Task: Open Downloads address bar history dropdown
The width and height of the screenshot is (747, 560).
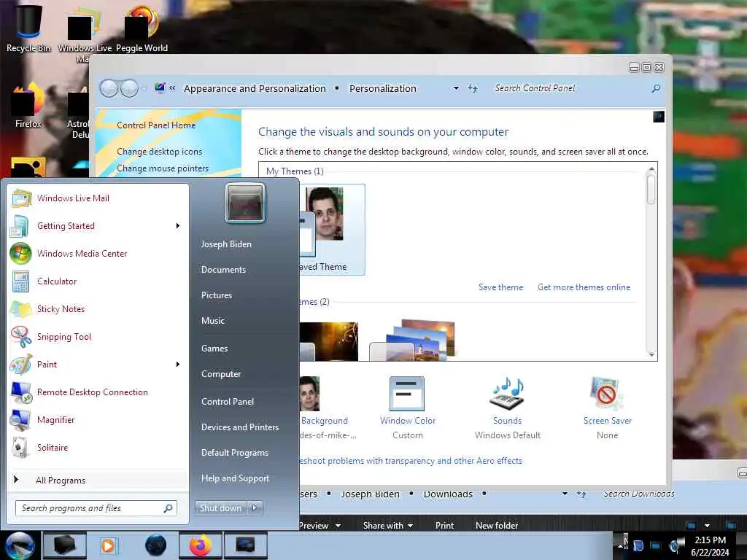Action: [565, 494]
